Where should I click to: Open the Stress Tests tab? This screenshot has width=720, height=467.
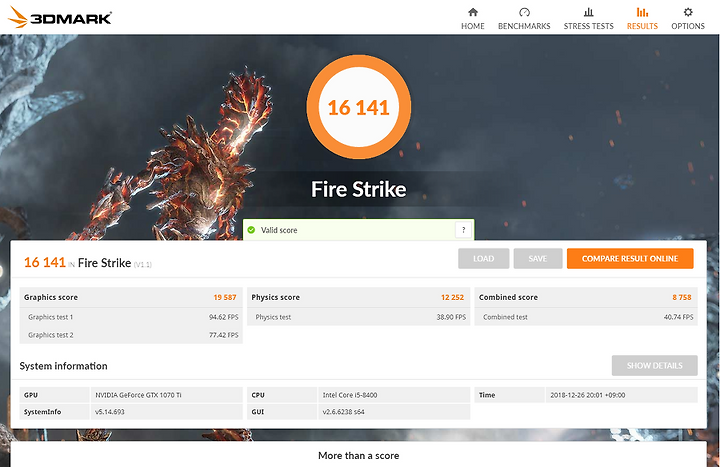coord(588,19)
